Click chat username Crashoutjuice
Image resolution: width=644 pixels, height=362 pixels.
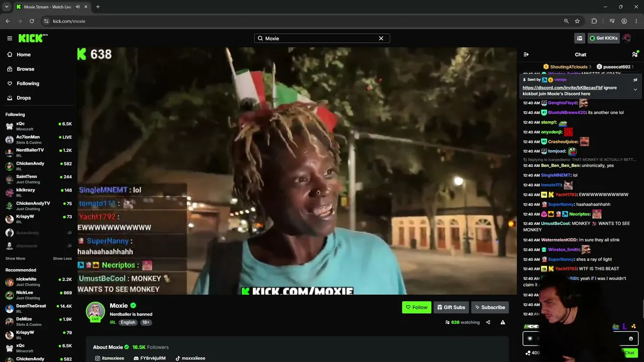click(x=563, y=142)
